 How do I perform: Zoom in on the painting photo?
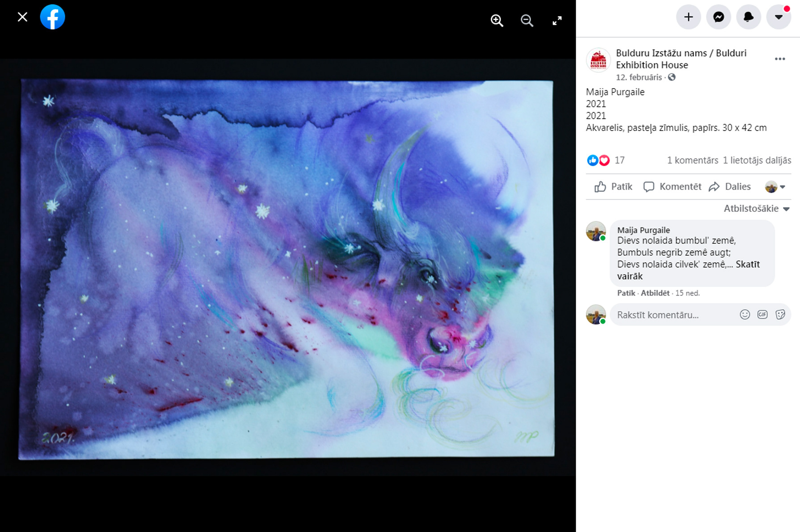pos(497,21)
